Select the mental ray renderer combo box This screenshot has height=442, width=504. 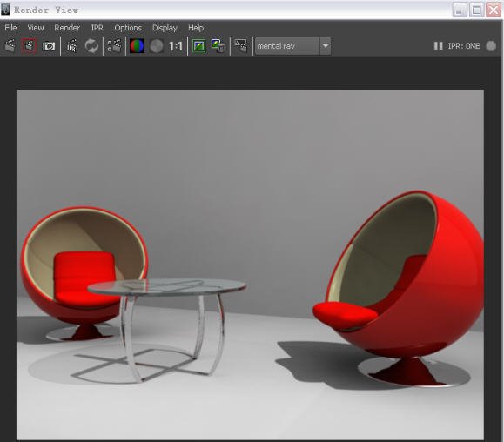coord(292,46)
